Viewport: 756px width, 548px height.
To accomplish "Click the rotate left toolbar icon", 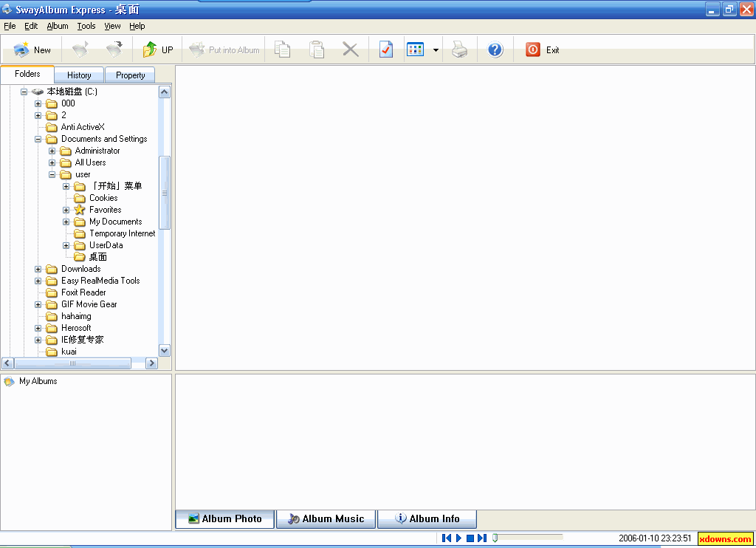I will [x=80, y=49].
